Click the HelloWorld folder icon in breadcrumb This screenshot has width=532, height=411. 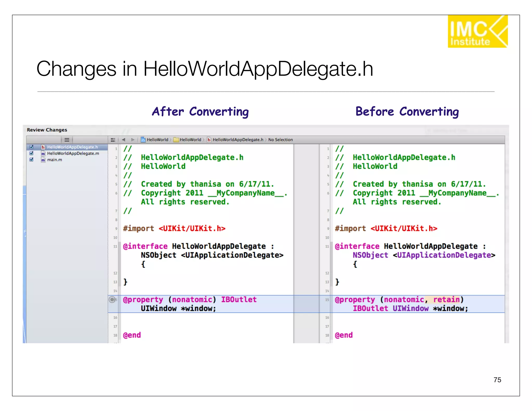(x=176, y=140)
